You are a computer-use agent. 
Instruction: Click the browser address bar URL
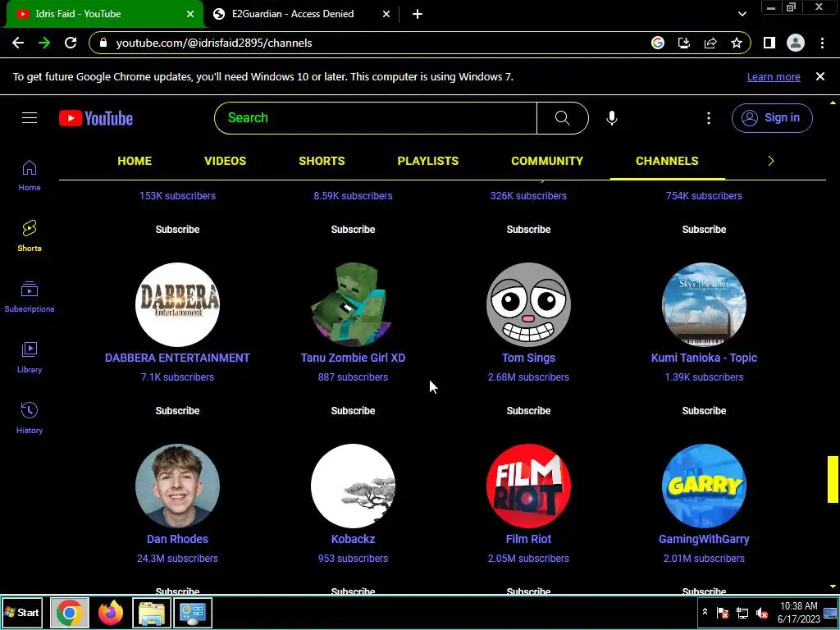214,43
